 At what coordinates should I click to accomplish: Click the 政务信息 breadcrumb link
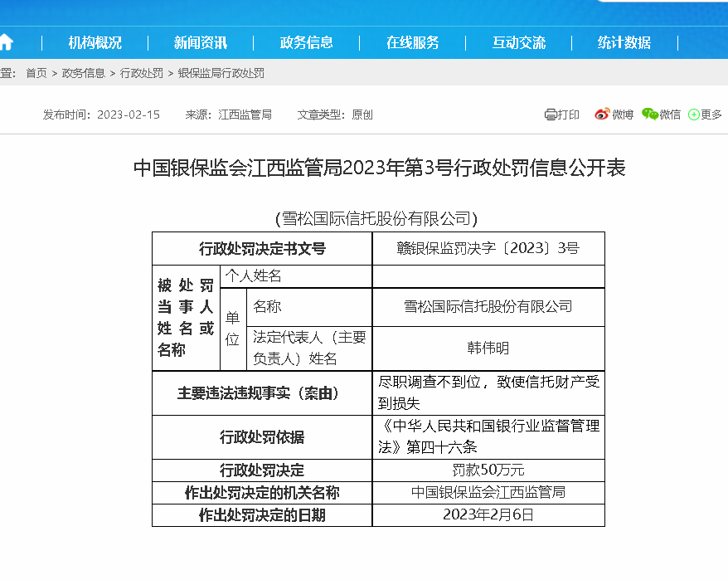click(84, 73)
